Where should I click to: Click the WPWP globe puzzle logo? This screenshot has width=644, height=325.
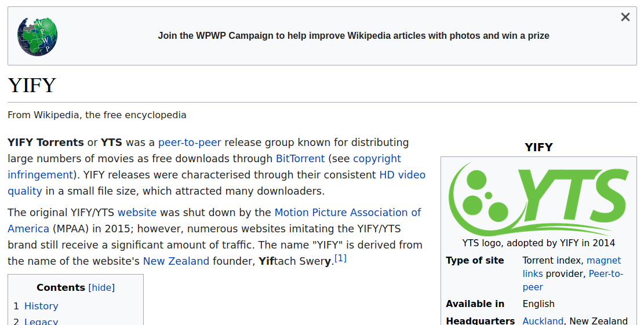point(37,36)
